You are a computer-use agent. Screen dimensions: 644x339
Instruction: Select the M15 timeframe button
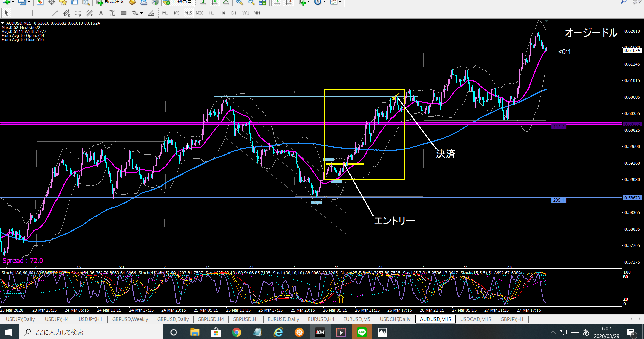coord(188,13)
